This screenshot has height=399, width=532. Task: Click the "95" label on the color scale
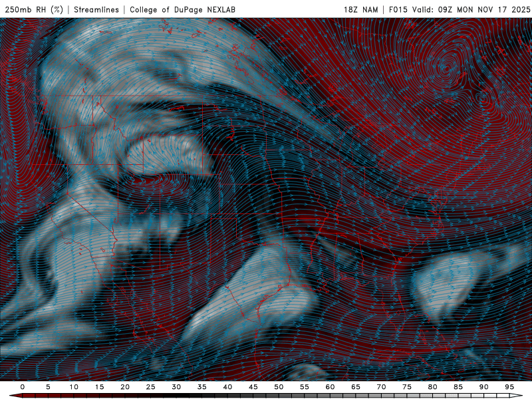tap(509, 387)
